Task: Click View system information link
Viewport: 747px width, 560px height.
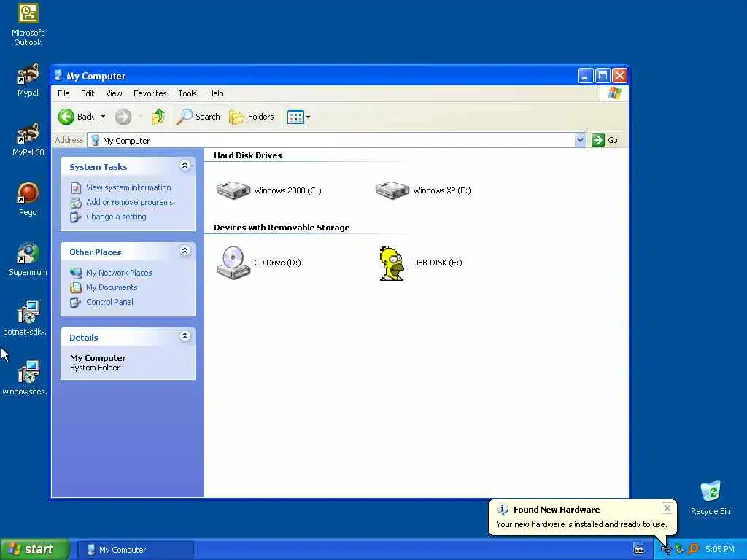Action: click(x=128, y=187)
